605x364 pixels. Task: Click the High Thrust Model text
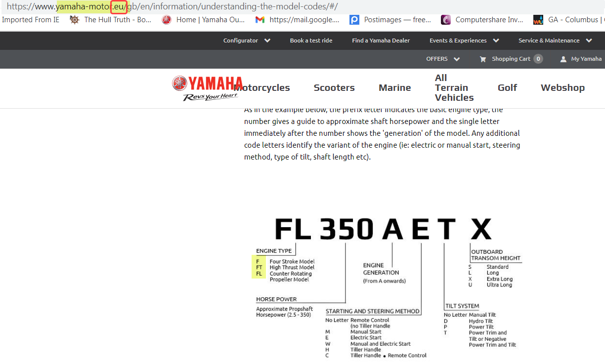[x=292, y=268]
